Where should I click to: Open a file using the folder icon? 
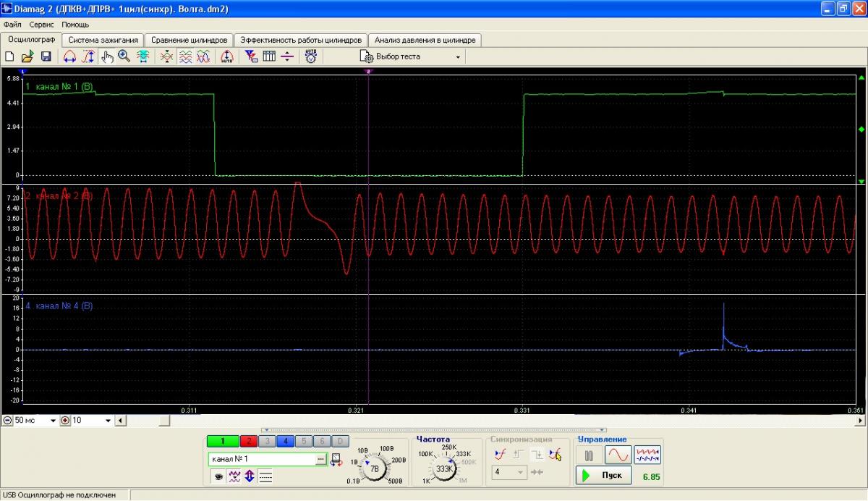coord(27,56)
